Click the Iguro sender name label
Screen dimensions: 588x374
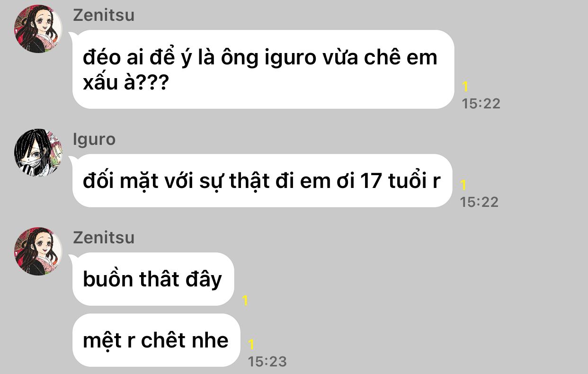(x=94, y=139)
